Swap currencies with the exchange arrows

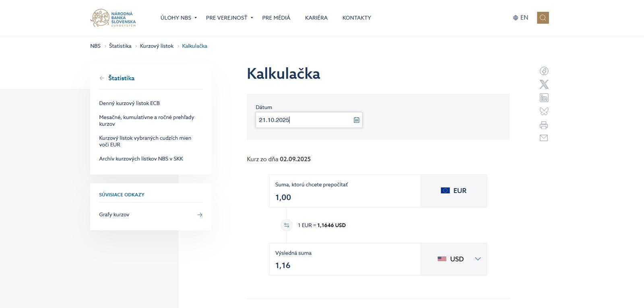tap(287, 225)
